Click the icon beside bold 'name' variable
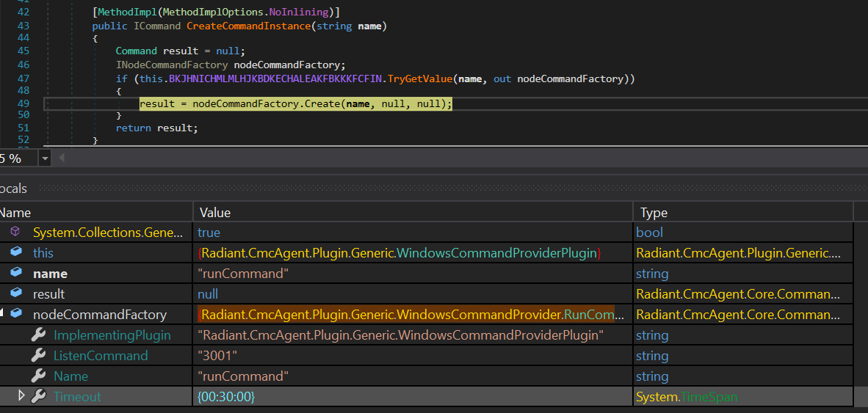The height and width of the screenshot is (413, 868). 15,273
